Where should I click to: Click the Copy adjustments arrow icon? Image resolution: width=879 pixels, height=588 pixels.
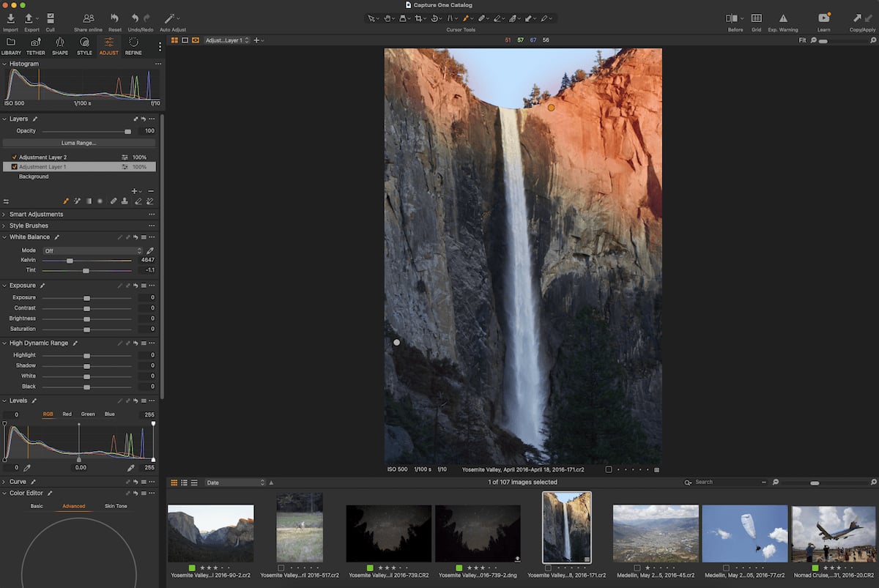(x=857, y=18)
